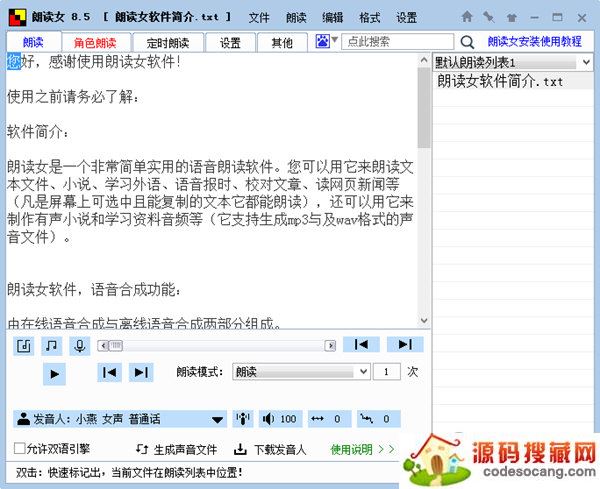Open 朗读女安装使用教程 link
The height and width of the screenshot is (489, 600).
point(535,41)
